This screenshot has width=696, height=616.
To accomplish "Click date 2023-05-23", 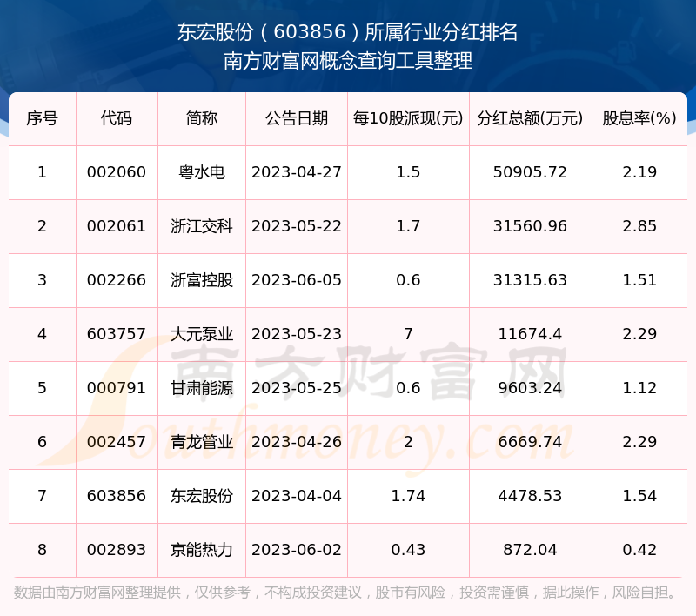I will (297, 334).
